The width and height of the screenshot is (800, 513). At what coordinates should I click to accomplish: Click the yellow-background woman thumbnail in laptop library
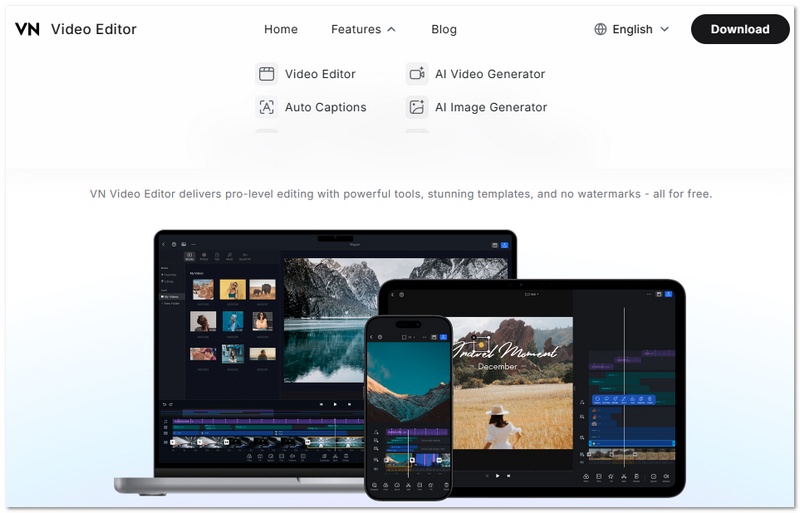click(232, 289)
